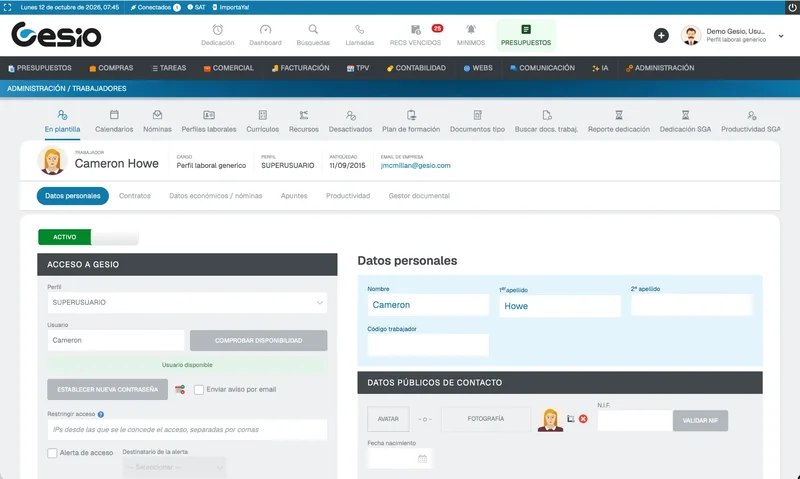The image size is (800, 479).
Task: Open MÍNIMOS bell icon
Action: pos(471,30)
